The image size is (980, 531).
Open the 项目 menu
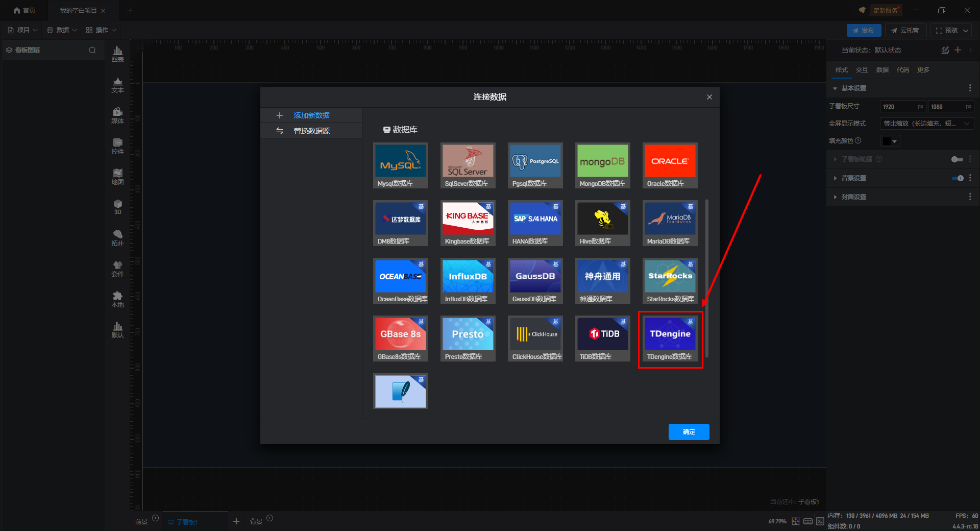click(23, 30)
